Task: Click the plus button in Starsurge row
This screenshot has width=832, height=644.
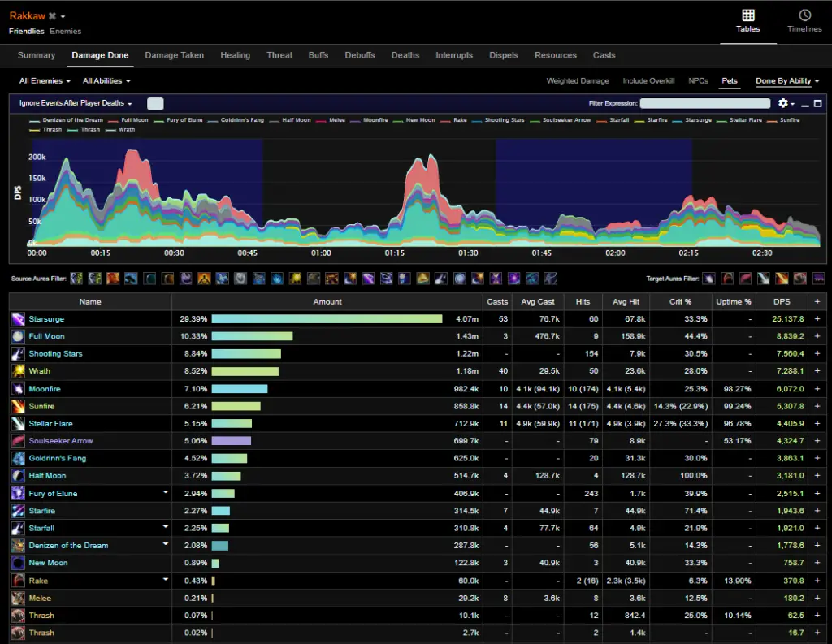Action: pyautogui.click(x=817, y=319)
